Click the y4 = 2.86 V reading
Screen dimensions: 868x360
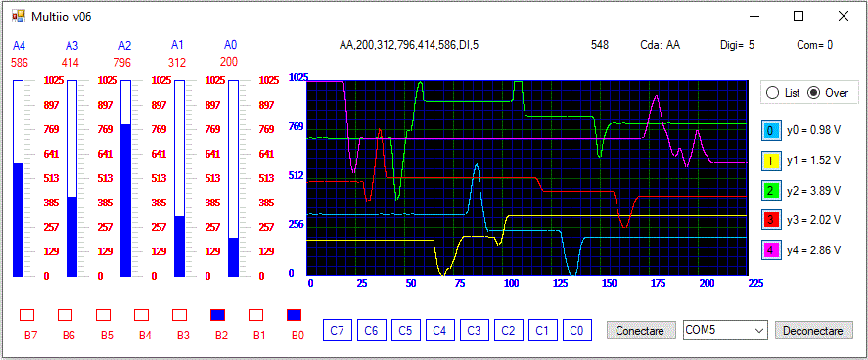pos(814,249)
